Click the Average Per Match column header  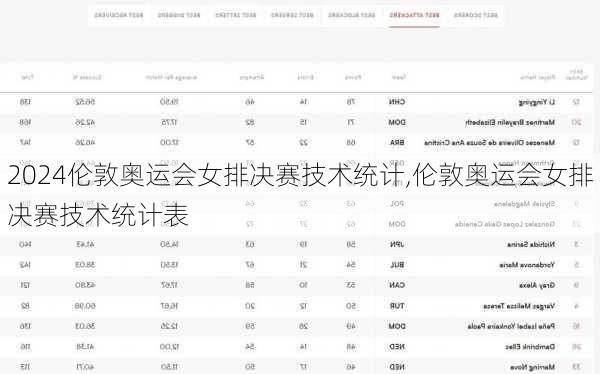[x=171, y=77]
